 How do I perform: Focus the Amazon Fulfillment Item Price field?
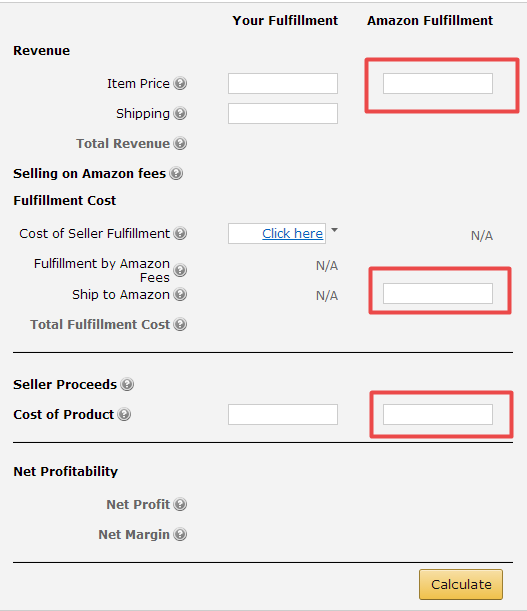438,83
